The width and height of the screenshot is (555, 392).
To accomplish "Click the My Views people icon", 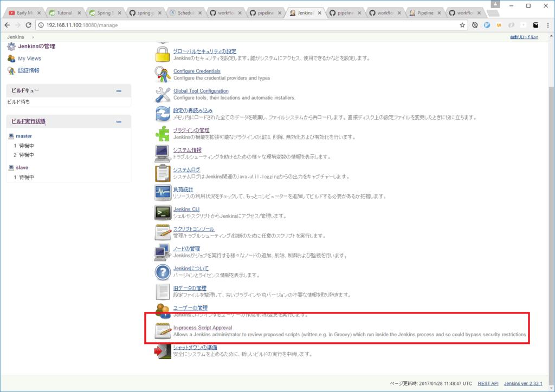I will (11, 58).
